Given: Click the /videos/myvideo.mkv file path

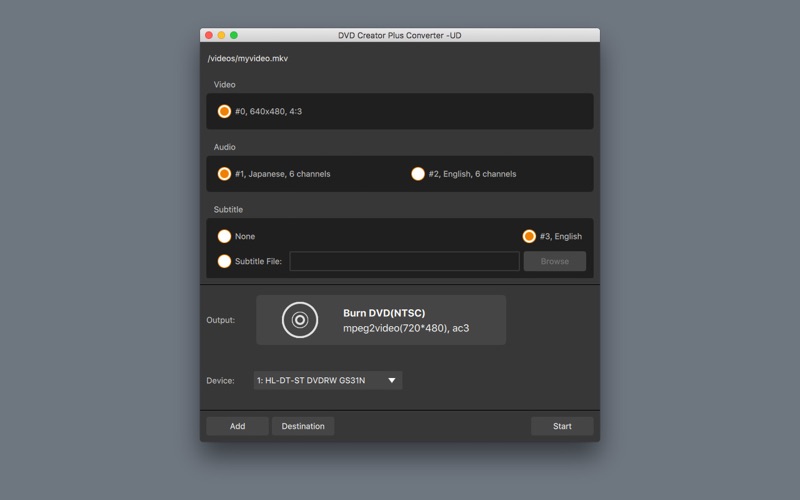Looking at the screenshot, I should tap(247, 58).
